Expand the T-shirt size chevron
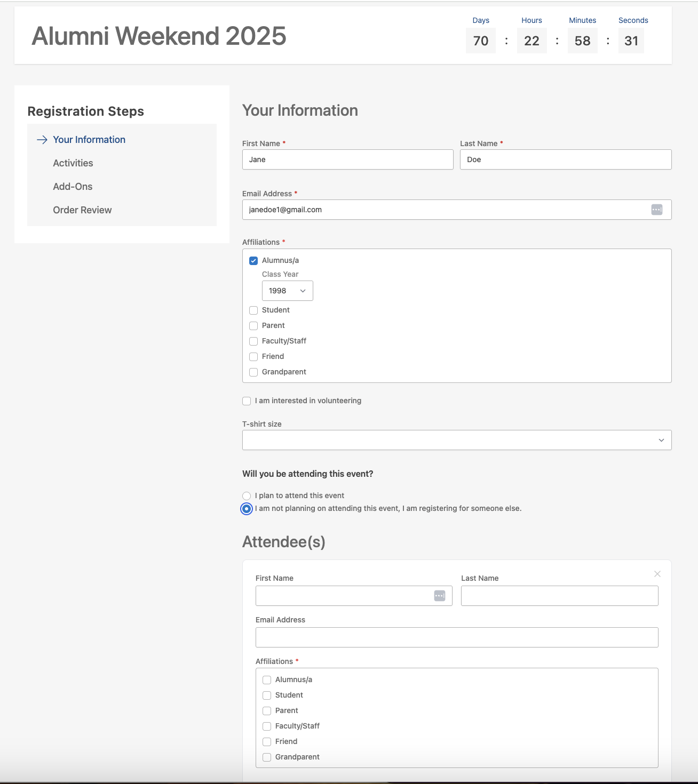Image resolution: width=698 pixels, height=784 pixels. [x=662, y=439]
